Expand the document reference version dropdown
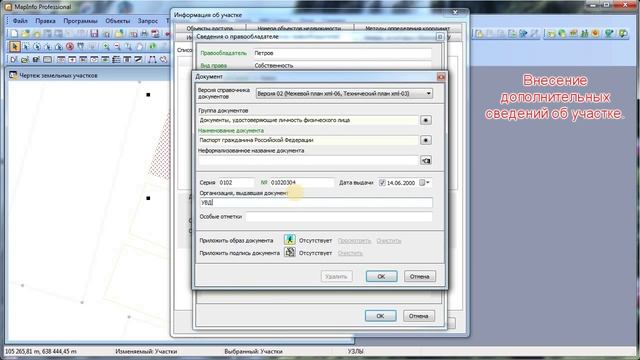 (x=428, y=93)
